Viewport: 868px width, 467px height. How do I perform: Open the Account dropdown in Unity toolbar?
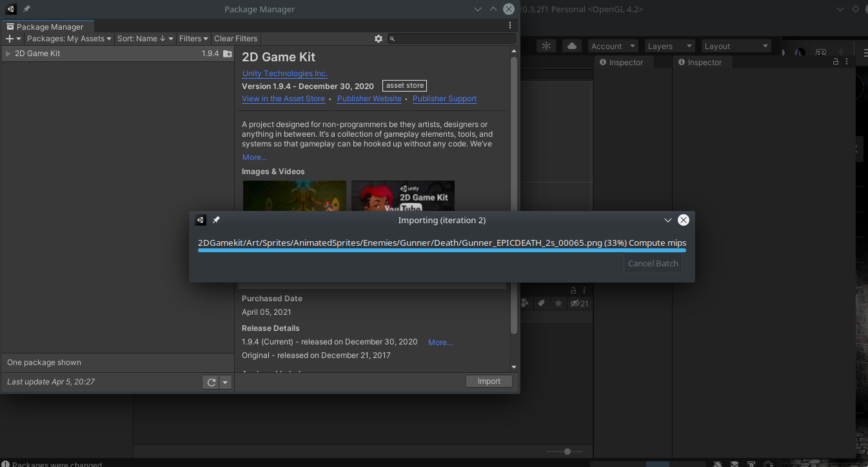[613, 46]
